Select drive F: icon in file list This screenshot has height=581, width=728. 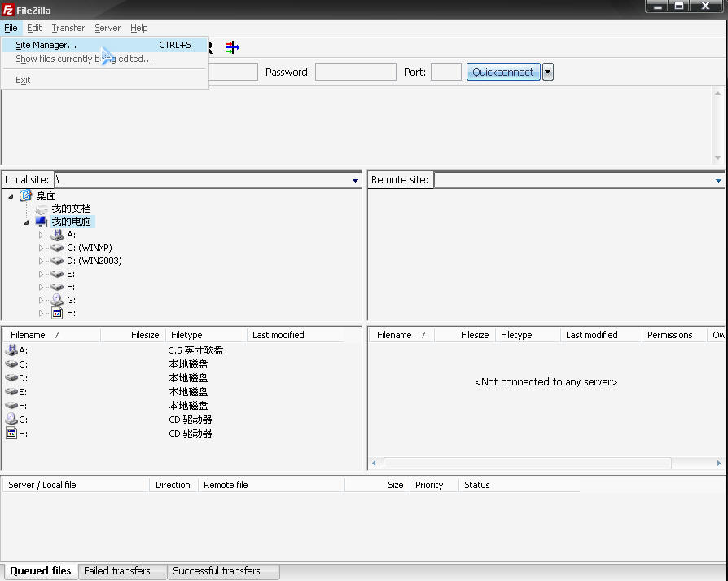point(11,406)
